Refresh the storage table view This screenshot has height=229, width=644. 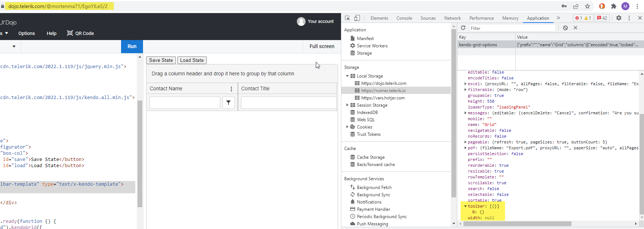[463, 28]
